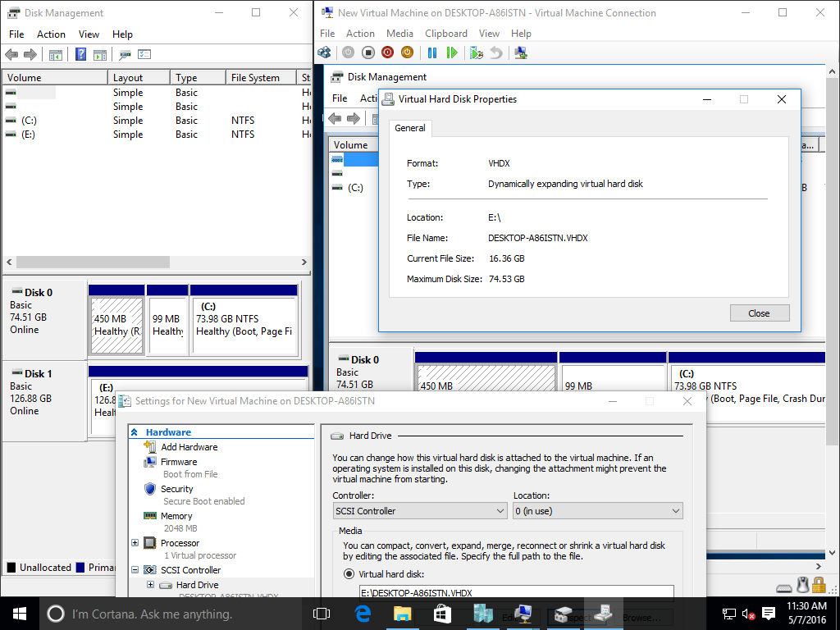Image resolution: width=840 pixels, height=630 pixels.
Task: Open Clipboard menu in Virtual Machine Connection
Action: tap(445, 33)
